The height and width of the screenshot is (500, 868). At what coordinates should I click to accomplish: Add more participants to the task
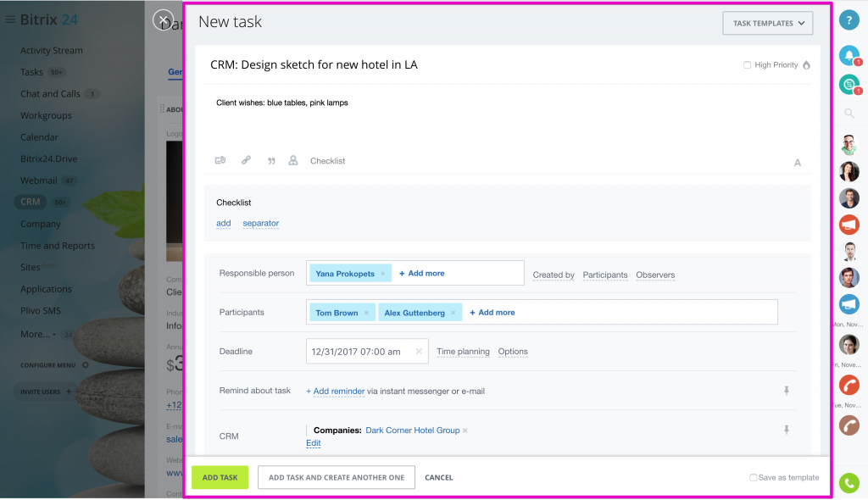click(492, 313)
